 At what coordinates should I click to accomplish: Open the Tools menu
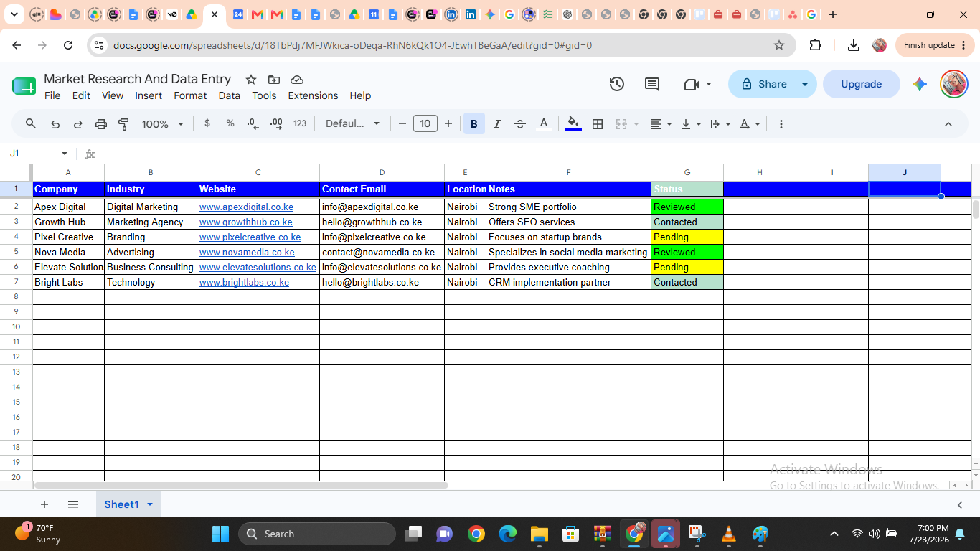click(264, 95)
